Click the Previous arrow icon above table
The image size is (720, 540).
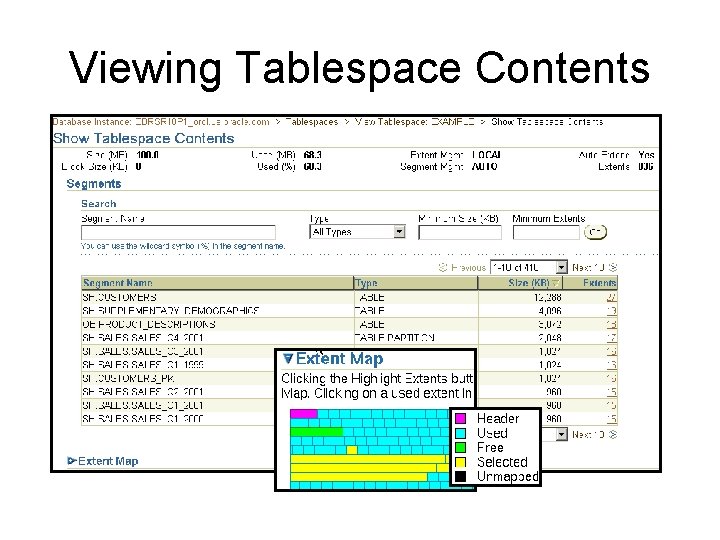tap(443, 267)
